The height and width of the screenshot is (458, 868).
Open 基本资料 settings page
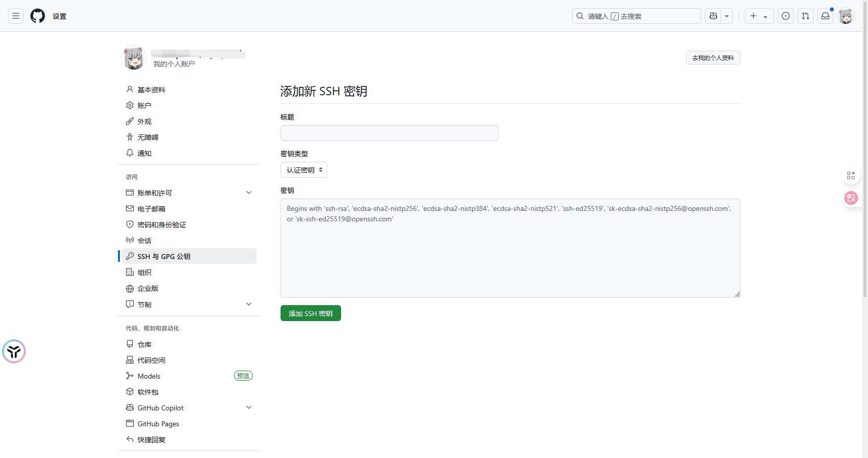tap(189, 89)
